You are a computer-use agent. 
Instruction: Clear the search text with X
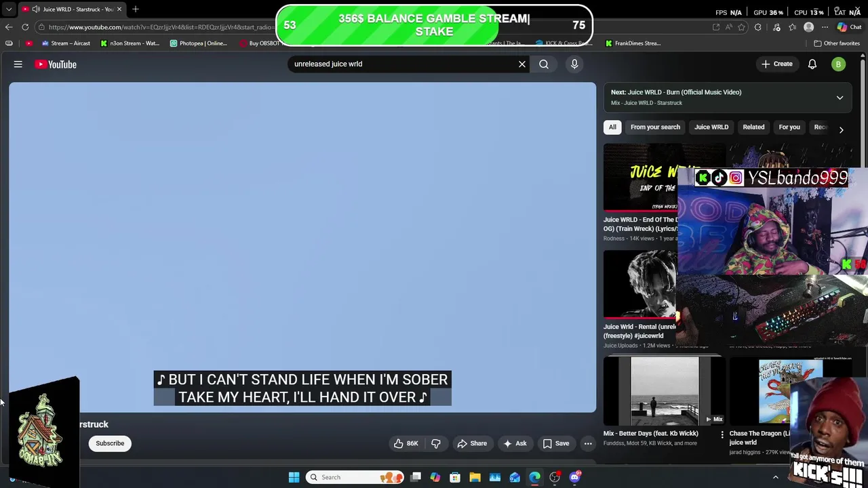pyautogui.click(x=522, y=64)
